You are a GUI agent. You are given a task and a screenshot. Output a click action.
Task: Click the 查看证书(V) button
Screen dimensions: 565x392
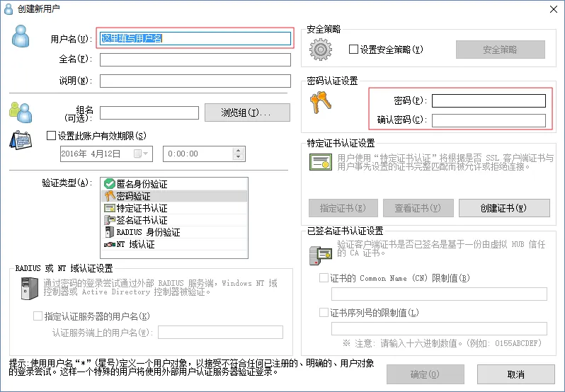[418, 208]
